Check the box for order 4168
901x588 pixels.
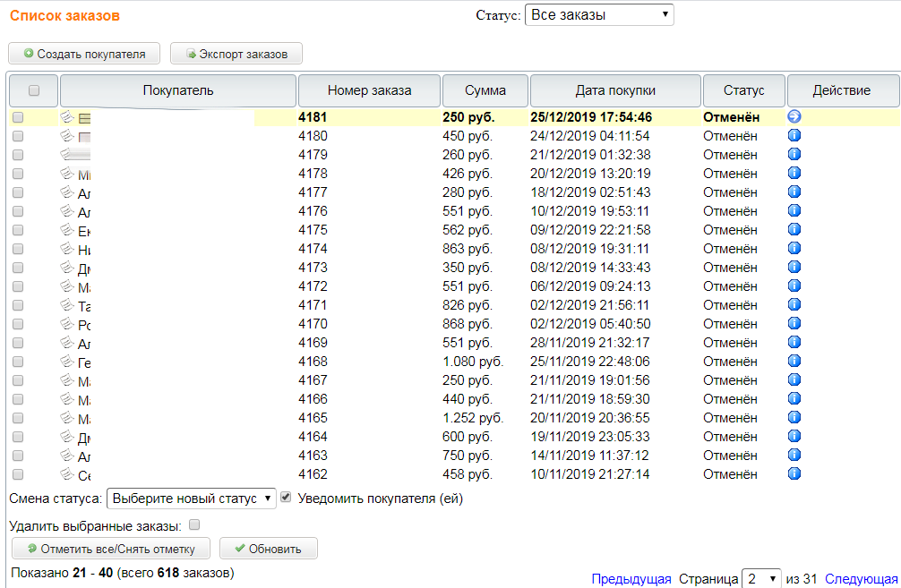(18, 362)
